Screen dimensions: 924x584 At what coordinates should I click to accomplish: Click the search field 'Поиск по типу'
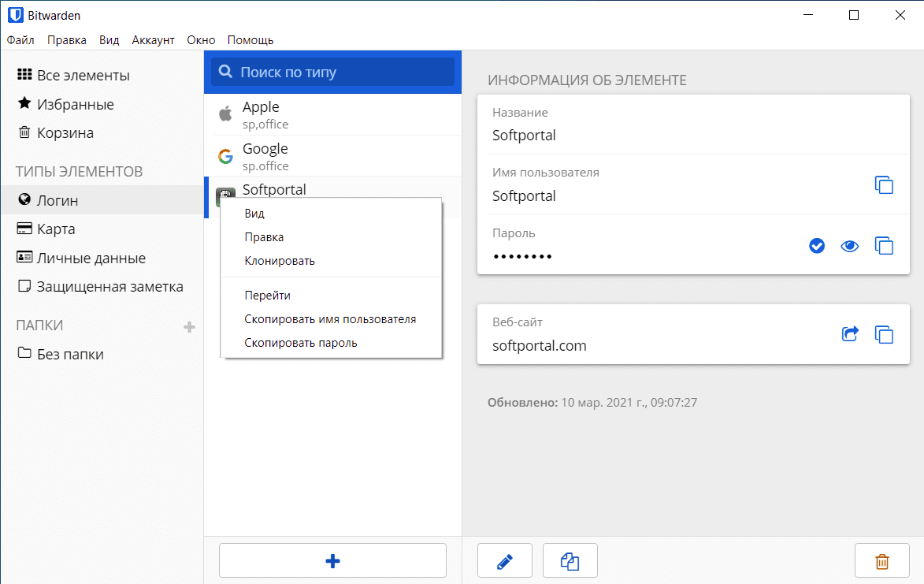point(332,72)
